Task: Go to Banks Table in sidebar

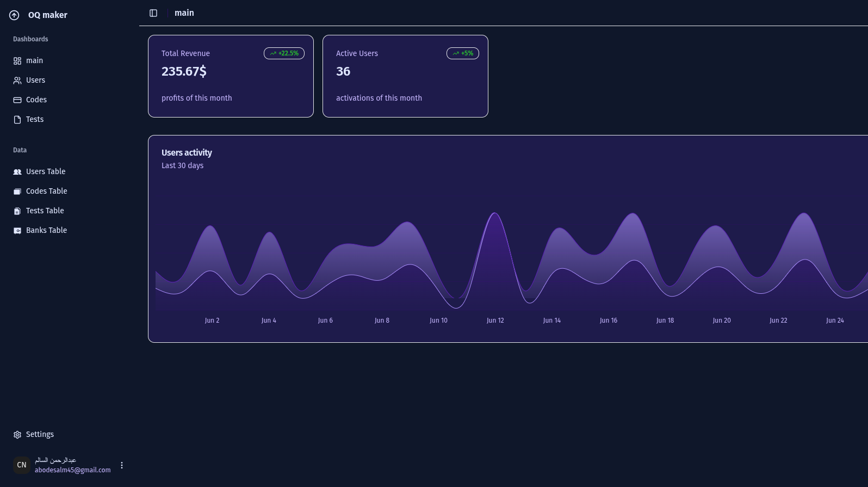Action: [x=46, y=231]
